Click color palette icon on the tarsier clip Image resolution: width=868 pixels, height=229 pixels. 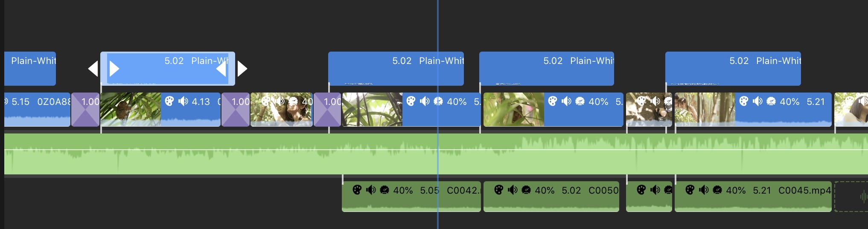169,101
